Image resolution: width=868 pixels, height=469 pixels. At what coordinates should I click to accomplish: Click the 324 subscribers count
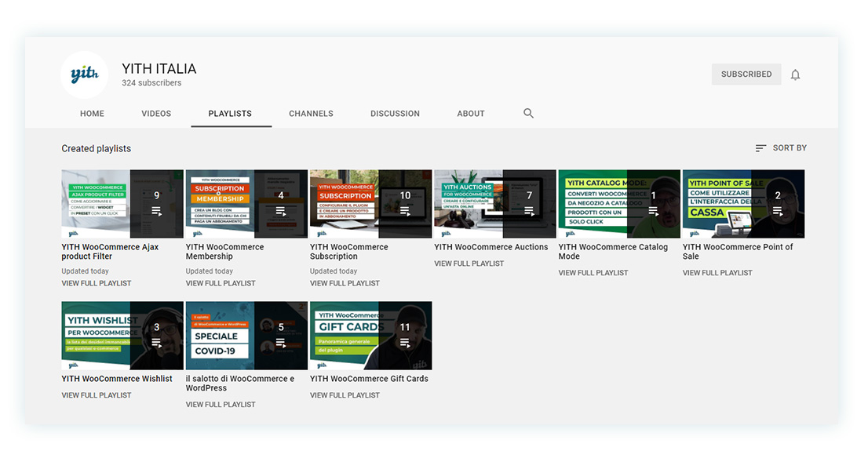[151, 83]
